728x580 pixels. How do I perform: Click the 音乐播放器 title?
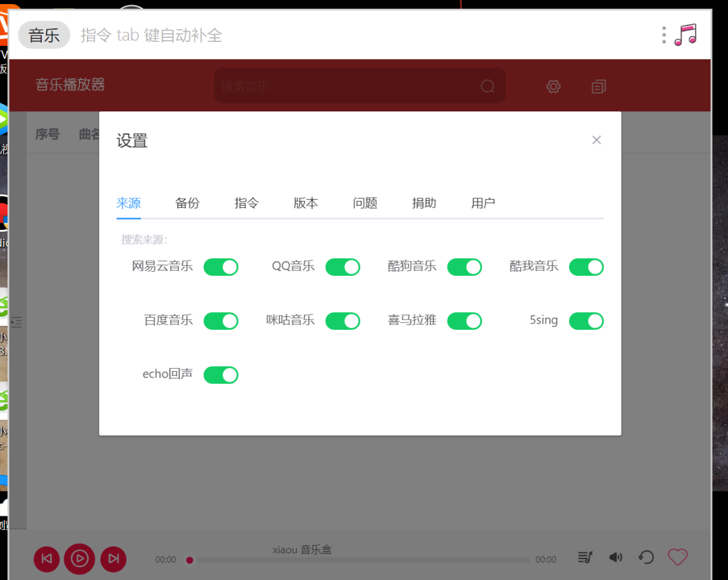pyautogui.click(x=71, y=84)
